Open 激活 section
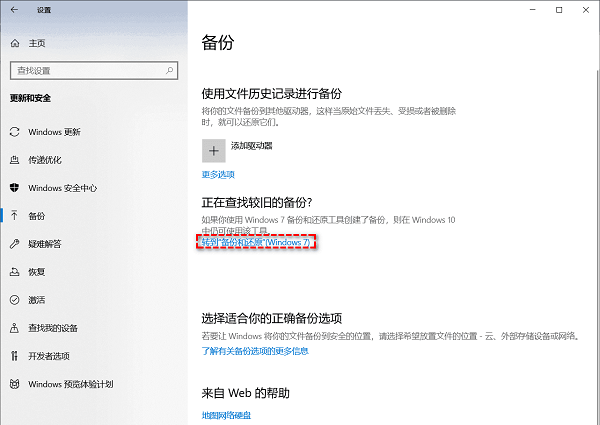This screenshot has width=600, height=425. 36,300
